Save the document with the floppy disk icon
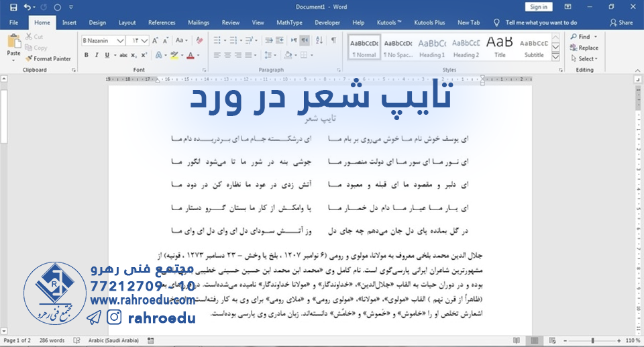This screenshot has height=347, width=644. click(x=13, y=7)
